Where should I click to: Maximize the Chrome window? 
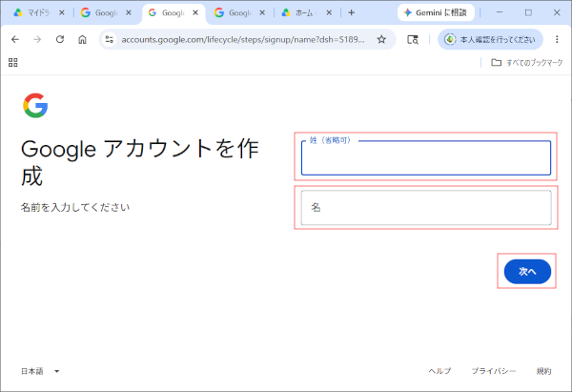528,12
